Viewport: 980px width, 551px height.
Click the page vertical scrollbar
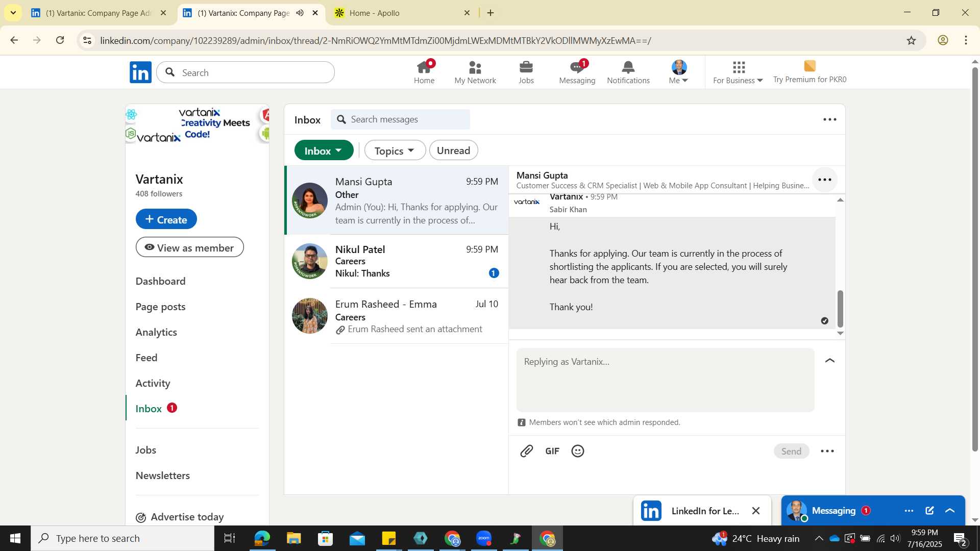tap(975, 259)
